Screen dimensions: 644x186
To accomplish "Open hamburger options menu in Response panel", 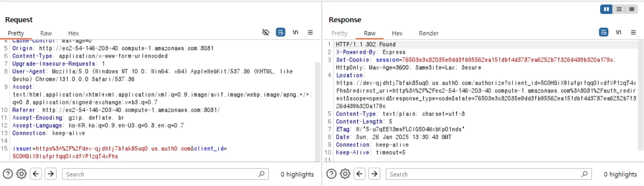I will tap(633, 32).
